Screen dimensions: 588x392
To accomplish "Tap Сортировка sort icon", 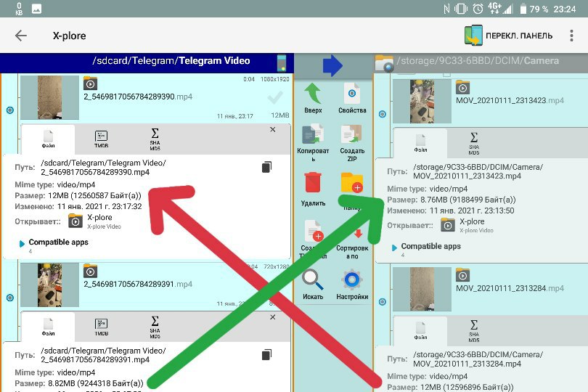I will [x=358, y=233].
